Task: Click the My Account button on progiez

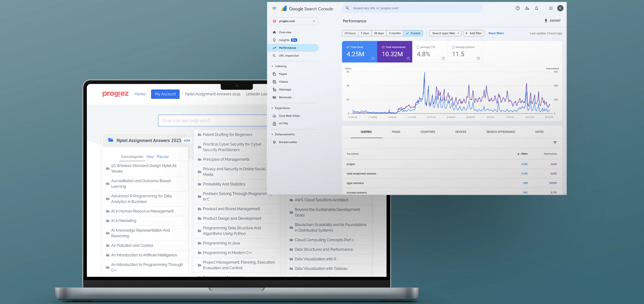Action: tap(165, 94)
